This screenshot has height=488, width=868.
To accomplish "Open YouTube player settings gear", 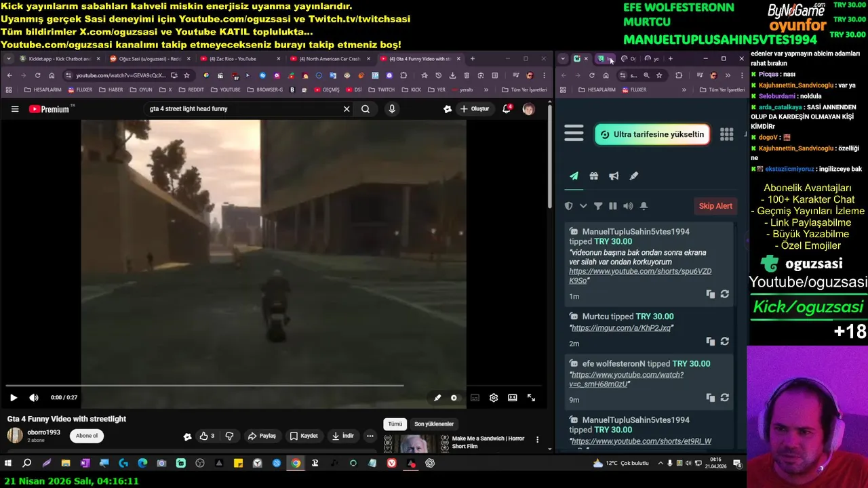I will coord(494,398).
